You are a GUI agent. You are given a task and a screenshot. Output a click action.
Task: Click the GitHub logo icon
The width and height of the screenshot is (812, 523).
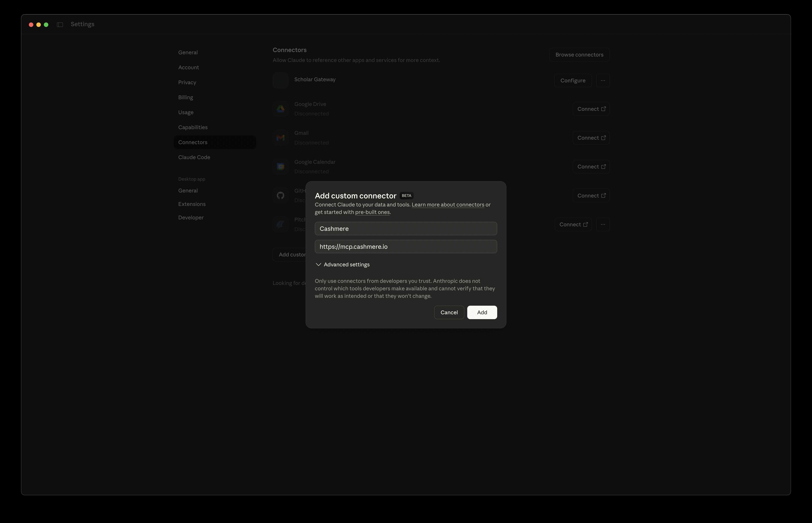[280, 196]
